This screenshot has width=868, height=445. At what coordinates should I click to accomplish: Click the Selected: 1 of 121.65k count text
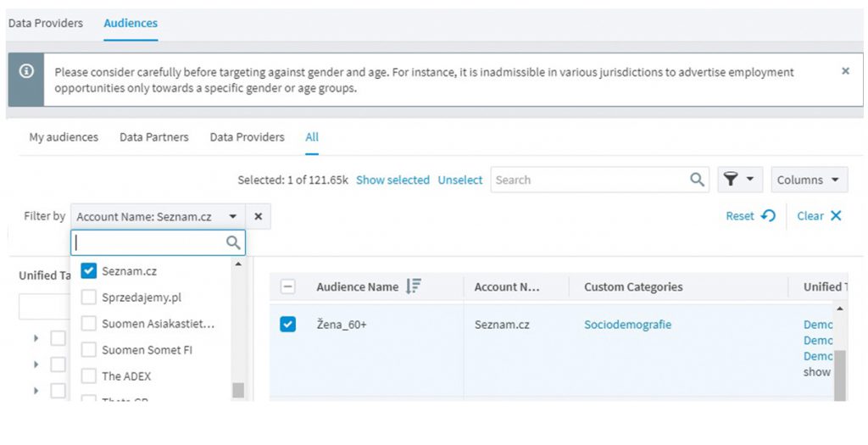coord(292,180)
